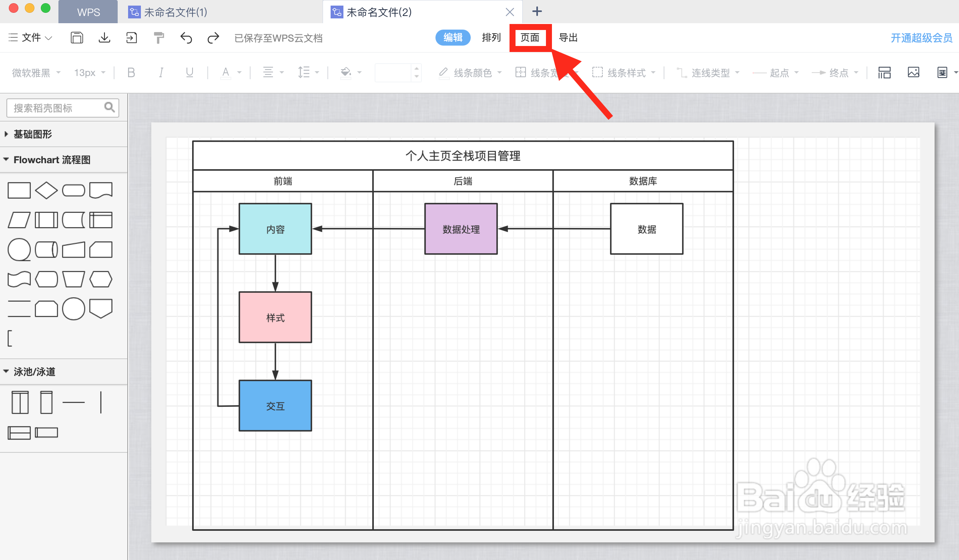The height and width of the screenshot is (560, 959).
Task: Click the 搜索稻壳图标 search field
Action: [x=62, y=108]
